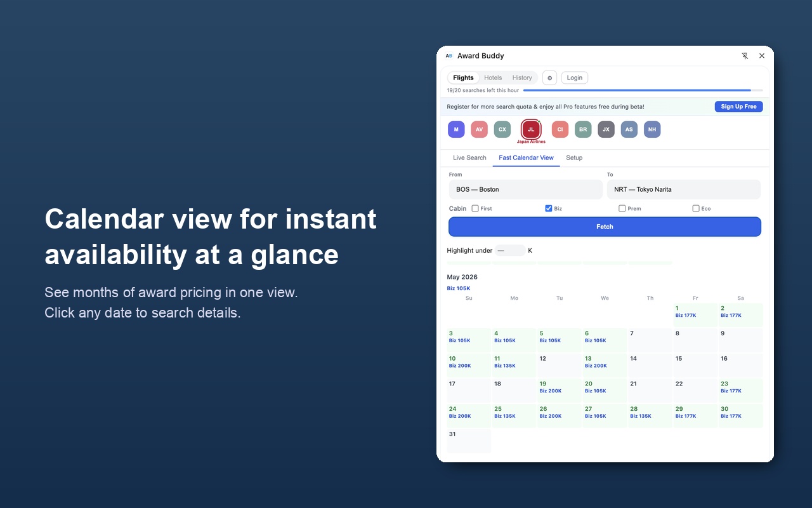The height and width of the screenshot is (508, 812).
Task: Select May 1 Biz 177K
Action: click(x=695, y=315)
